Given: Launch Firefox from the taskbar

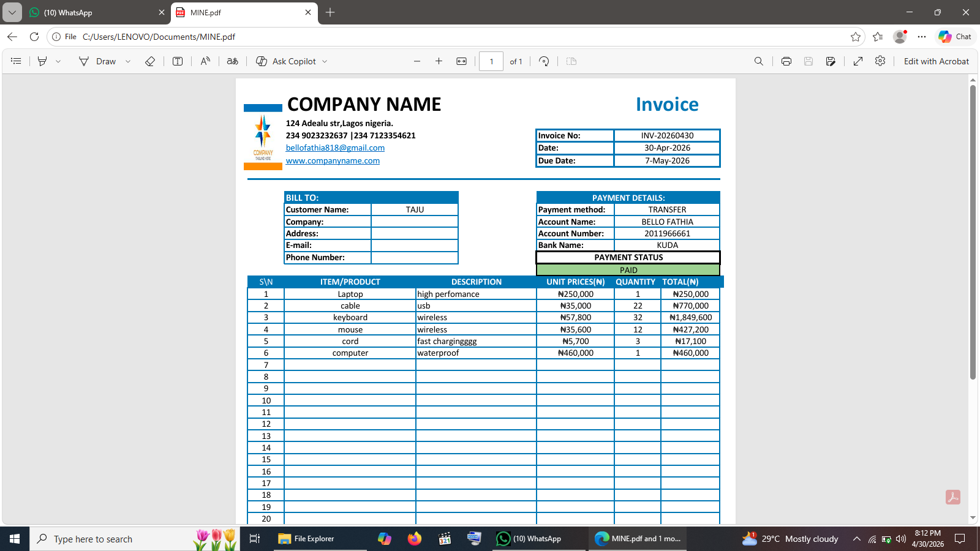Looking at the screenshot, I should point(415,539).
